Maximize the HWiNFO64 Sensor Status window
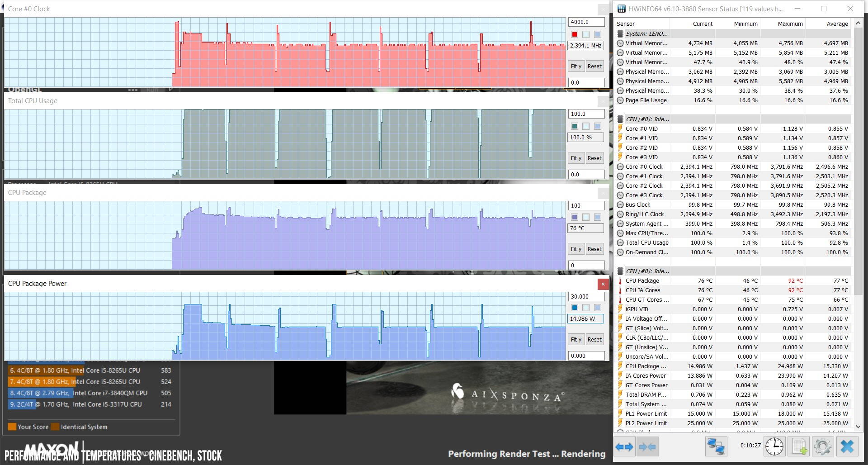Viewport: 868px width, 465px height. click(x=824, y=9)
